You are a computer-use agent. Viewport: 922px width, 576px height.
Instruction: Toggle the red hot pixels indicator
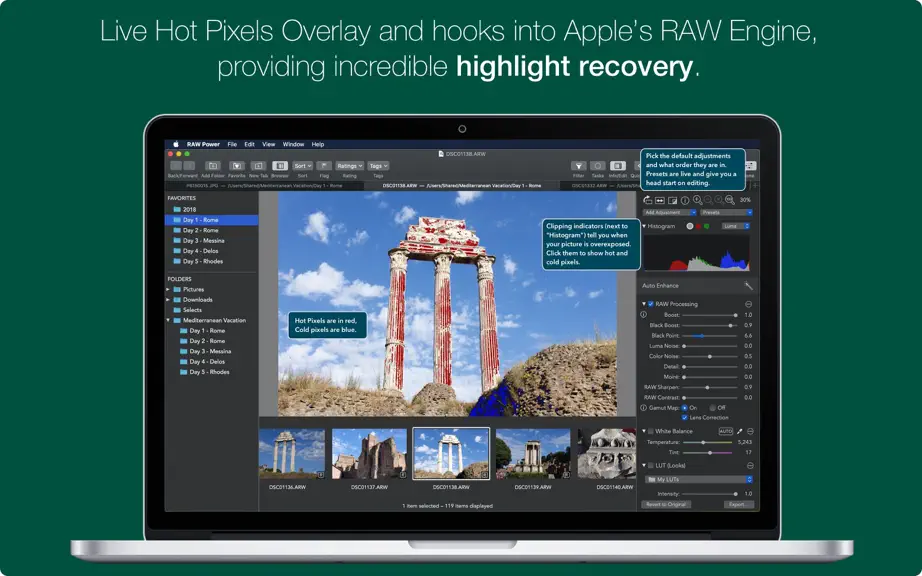(698, 226)
